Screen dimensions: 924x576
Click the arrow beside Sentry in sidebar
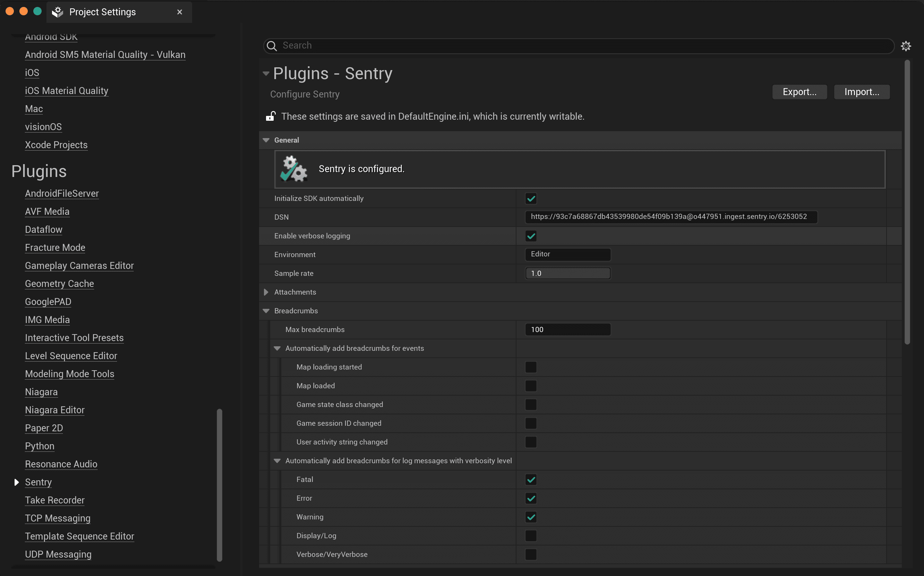point(16,482)
